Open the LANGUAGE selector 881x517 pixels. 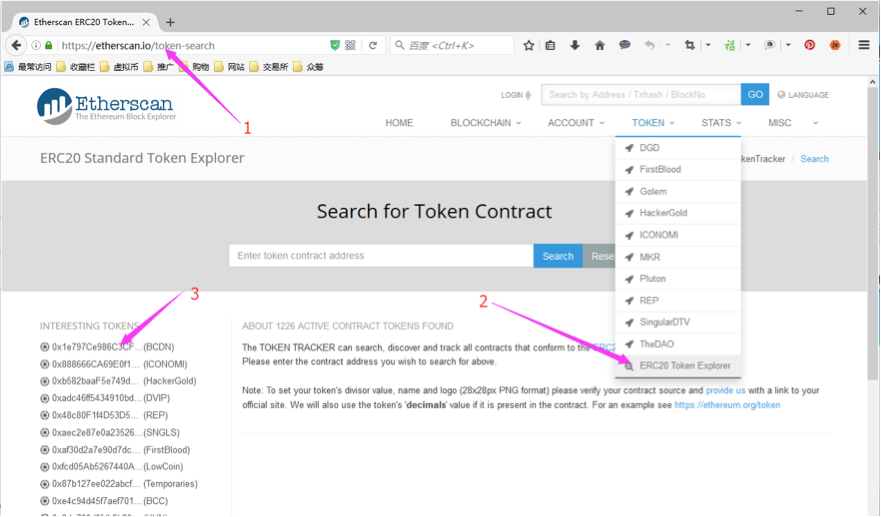[803, 95]
